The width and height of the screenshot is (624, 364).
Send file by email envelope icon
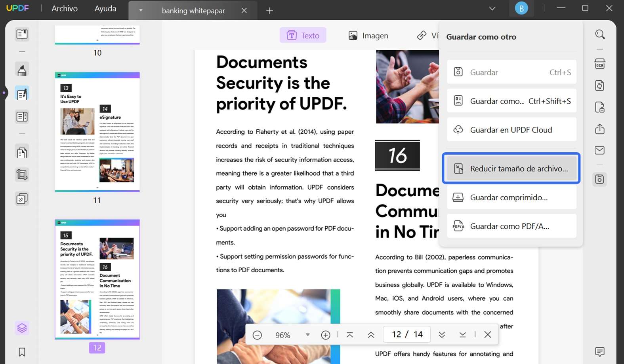599,150
